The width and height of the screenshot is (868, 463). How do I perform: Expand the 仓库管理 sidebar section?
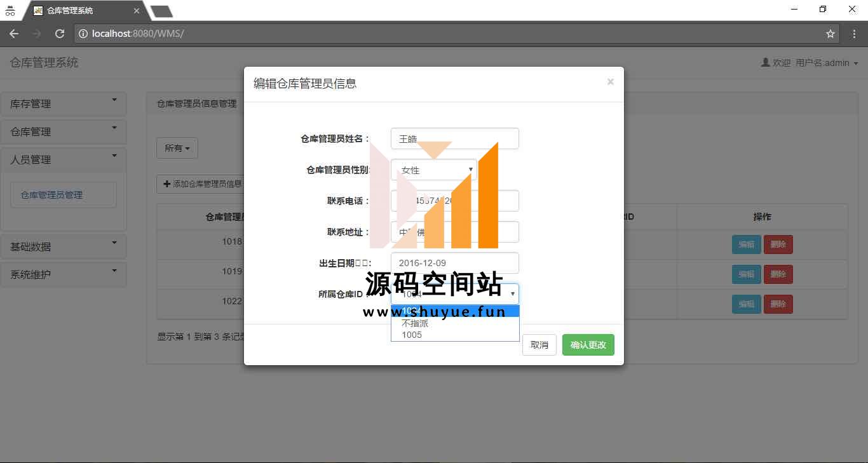pyautogui.click(x=64, y=132)
